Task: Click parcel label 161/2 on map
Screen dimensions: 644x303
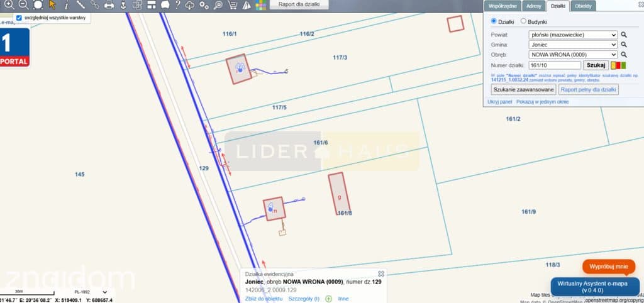Action: (x=513, y=119)
